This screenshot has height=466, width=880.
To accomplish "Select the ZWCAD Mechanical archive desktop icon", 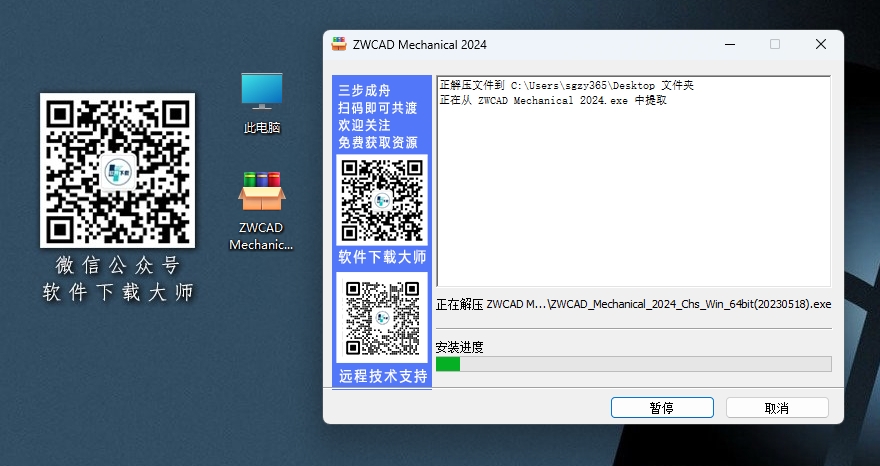I will (262, 211).
